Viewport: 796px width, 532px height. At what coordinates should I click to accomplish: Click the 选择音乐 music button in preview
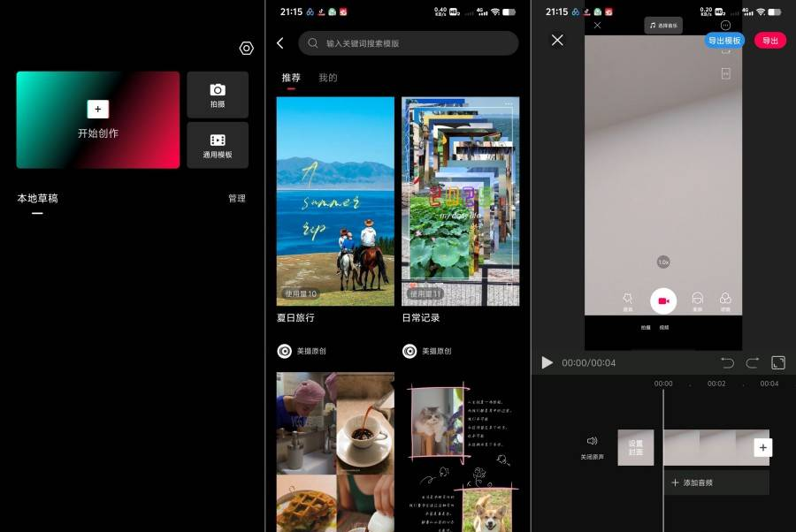(x=663, y=26)
